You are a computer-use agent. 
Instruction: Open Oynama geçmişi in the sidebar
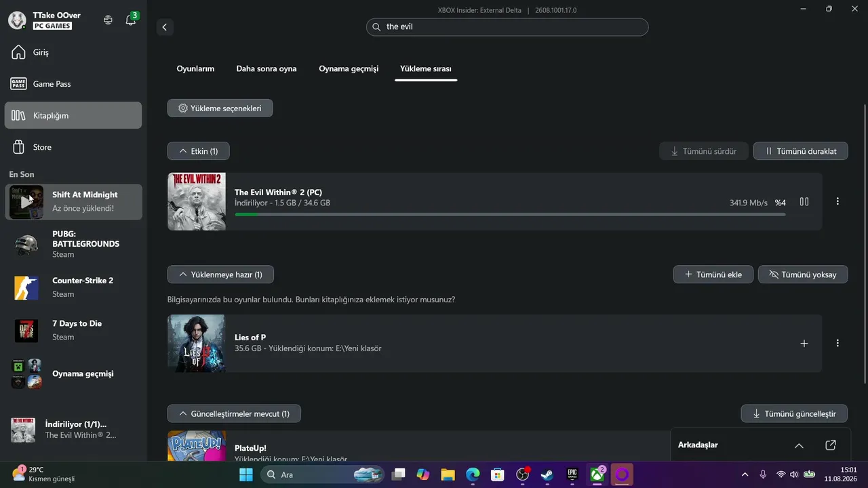pyautogui.click(x=73, y=373)
